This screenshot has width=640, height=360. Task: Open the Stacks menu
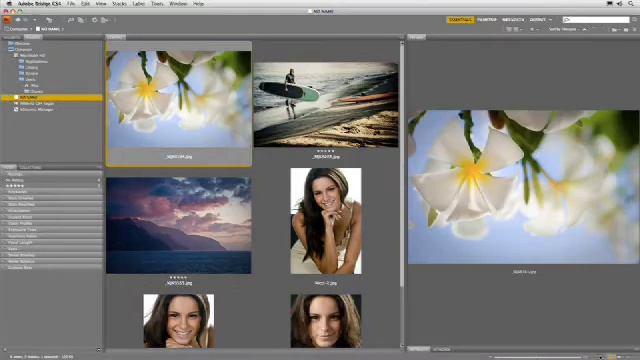[119, 4]
